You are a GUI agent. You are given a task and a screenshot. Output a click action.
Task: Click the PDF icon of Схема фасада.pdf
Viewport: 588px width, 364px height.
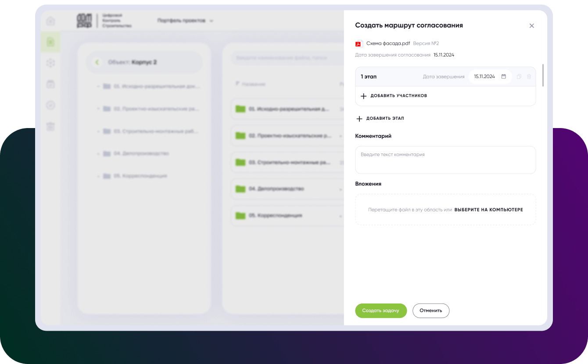[359, 43]
